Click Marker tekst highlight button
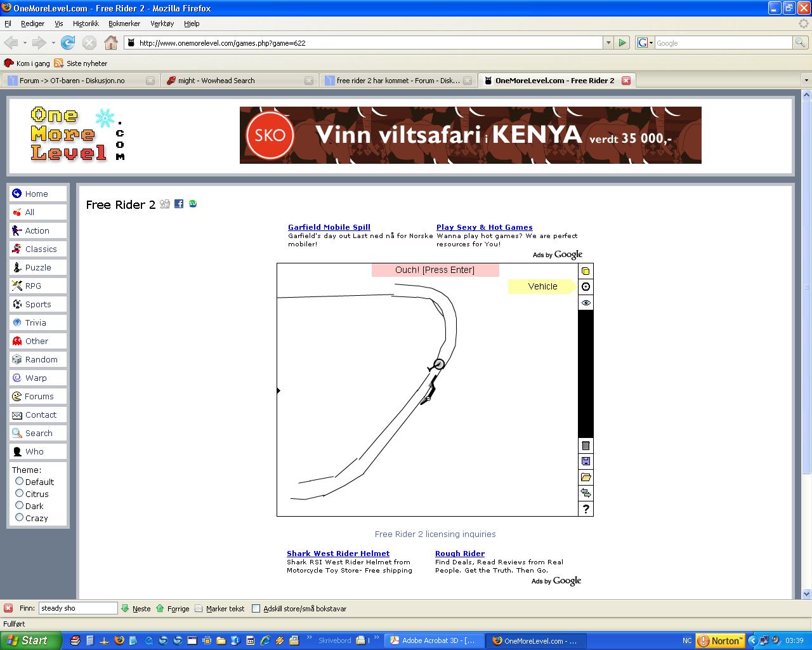The width and height of the screenshot is (812, 650). tap(219, 608)
